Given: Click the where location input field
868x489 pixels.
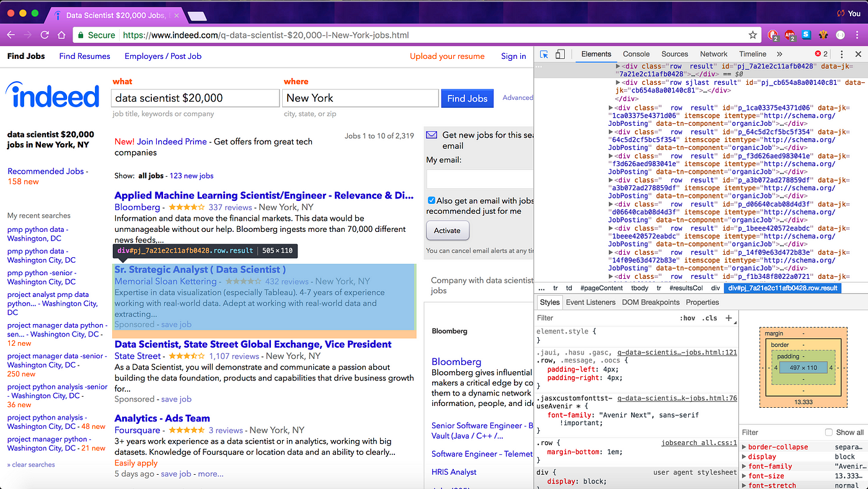Looking at the screenshot, I should [x=361, y=98].
